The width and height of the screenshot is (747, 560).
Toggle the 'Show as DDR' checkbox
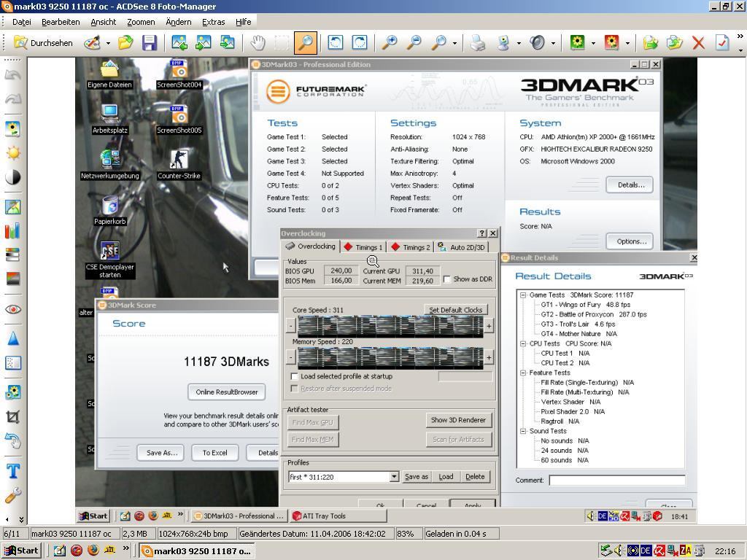(447, 279)
